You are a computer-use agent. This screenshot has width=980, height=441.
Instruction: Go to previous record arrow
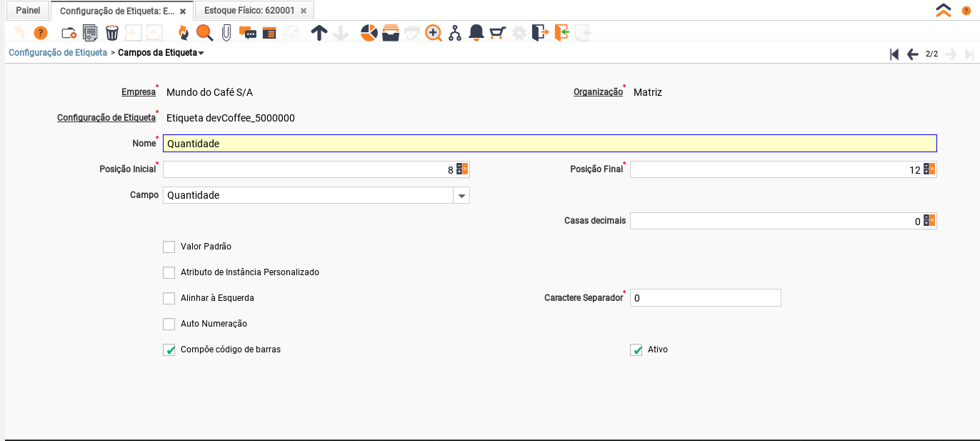tap(913, 54)
